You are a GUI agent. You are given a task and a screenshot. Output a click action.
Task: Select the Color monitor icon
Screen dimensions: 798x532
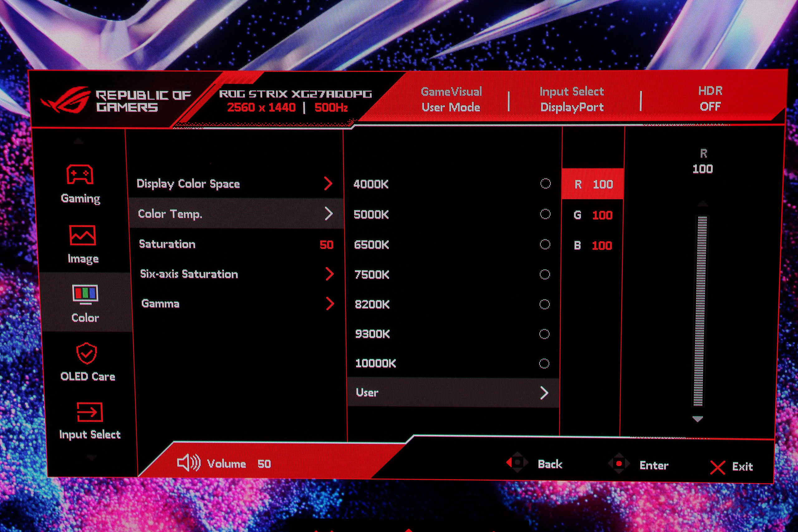(x=85, y=294)
